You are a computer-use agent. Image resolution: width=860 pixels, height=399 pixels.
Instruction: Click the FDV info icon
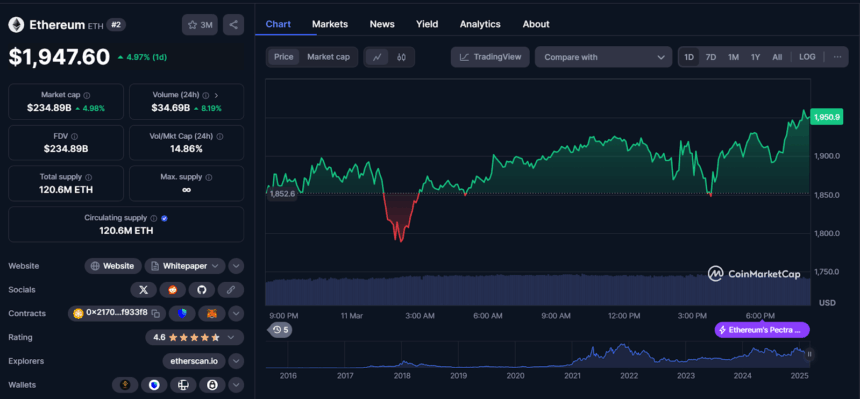coord(74,136)
